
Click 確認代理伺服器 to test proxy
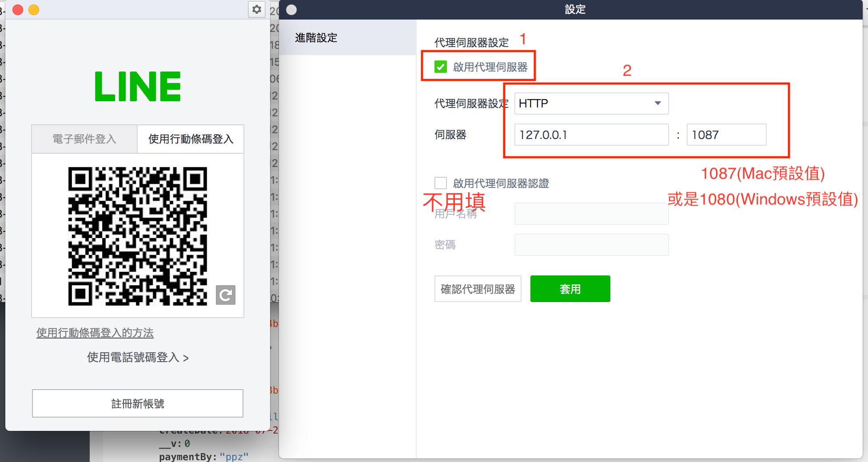(x=478, y=288)
